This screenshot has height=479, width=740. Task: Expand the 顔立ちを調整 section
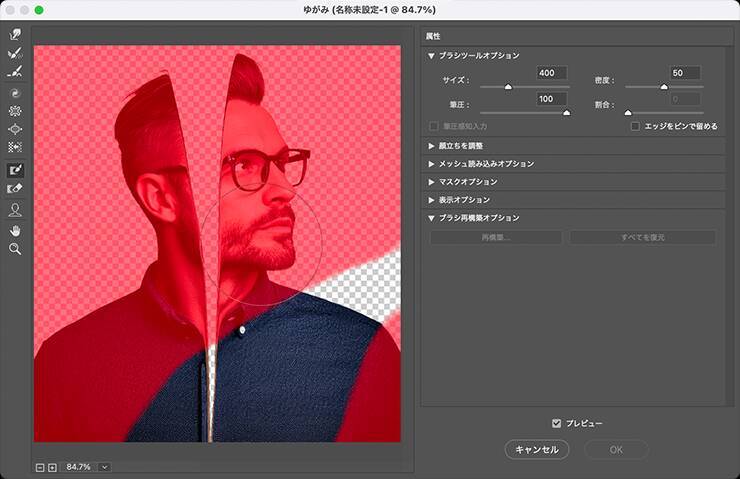tap(432, 146)
